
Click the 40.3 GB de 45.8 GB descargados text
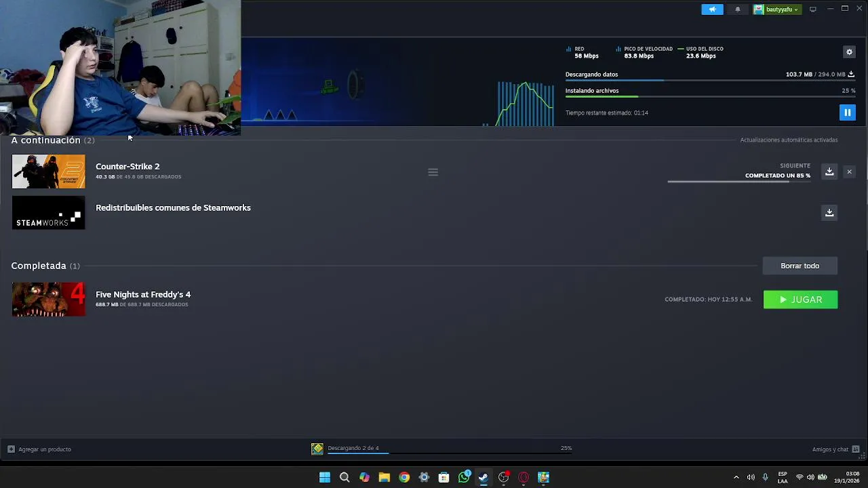138,177
